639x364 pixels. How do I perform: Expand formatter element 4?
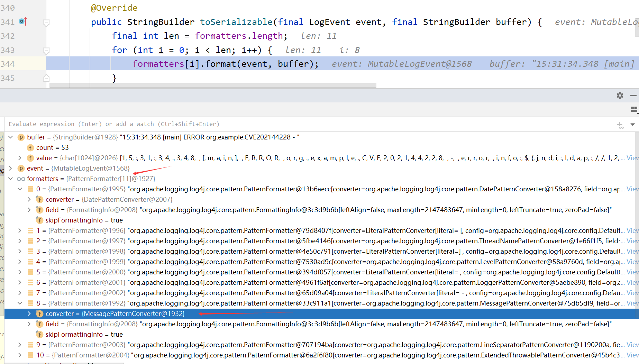click(20, 262)
